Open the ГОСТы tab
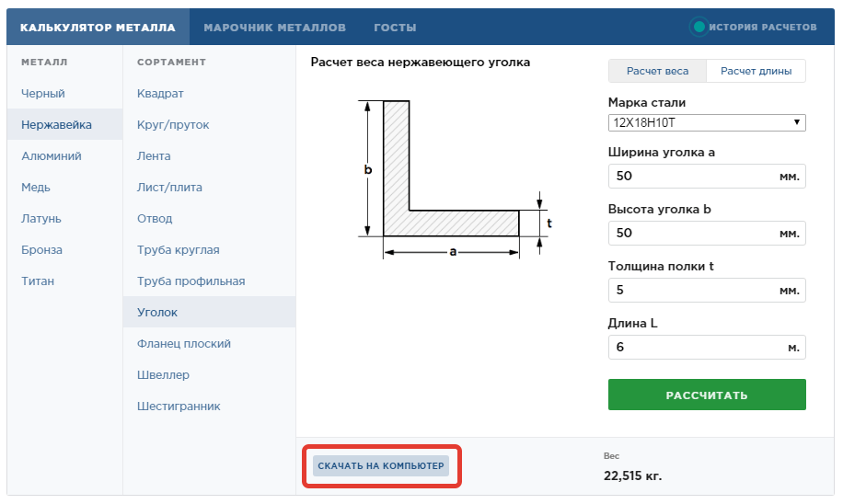The width and height of the screenshot is (843, 504). [x=395, y=27]
